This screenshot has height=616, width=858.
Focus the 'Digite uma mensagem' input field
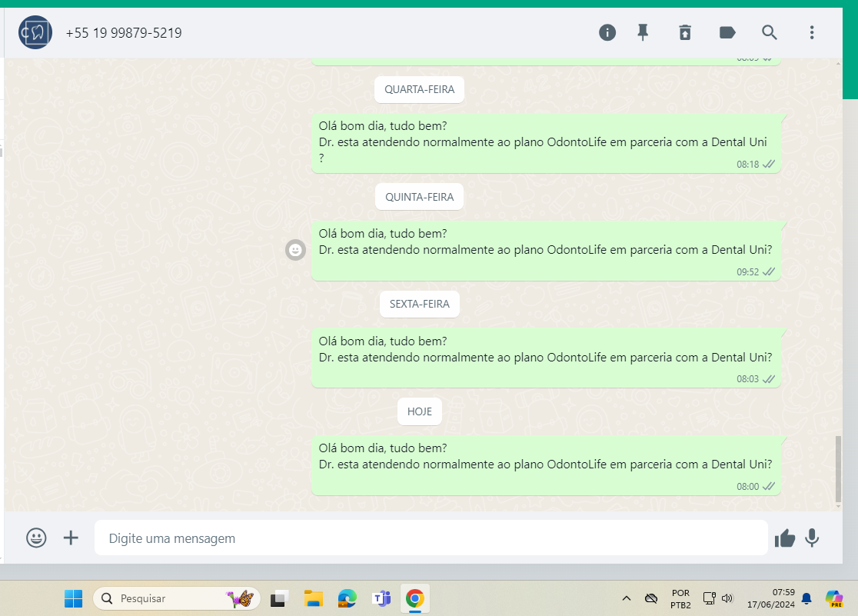click(431, 538)
